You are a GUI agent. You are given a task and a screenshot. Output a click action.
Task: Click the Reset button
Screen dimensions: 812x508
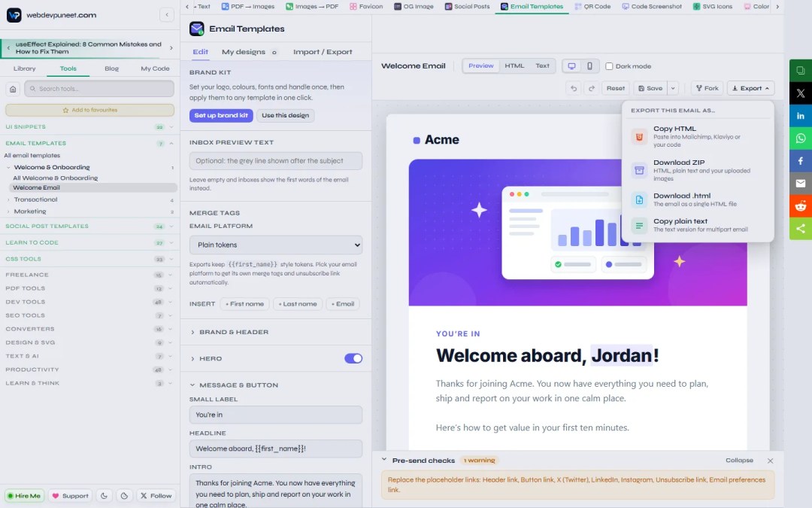coord(616,88)
